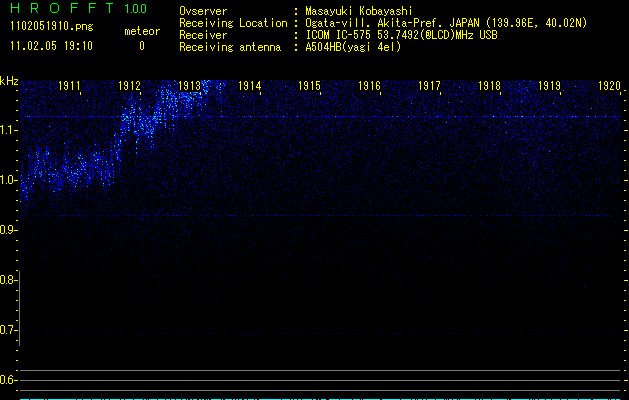The width and height of the screenshot is (629, 400).
Task: Click the 0.7 frequency axis label
Action: click(x=7, y=330)
